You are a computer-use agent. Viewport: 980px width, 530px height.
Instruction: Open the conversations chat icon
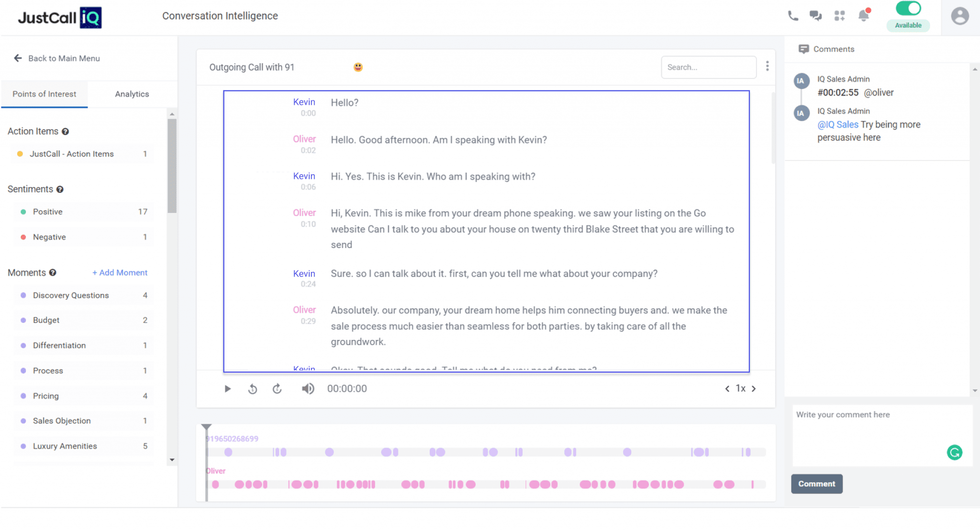click(x=815, y=15)
